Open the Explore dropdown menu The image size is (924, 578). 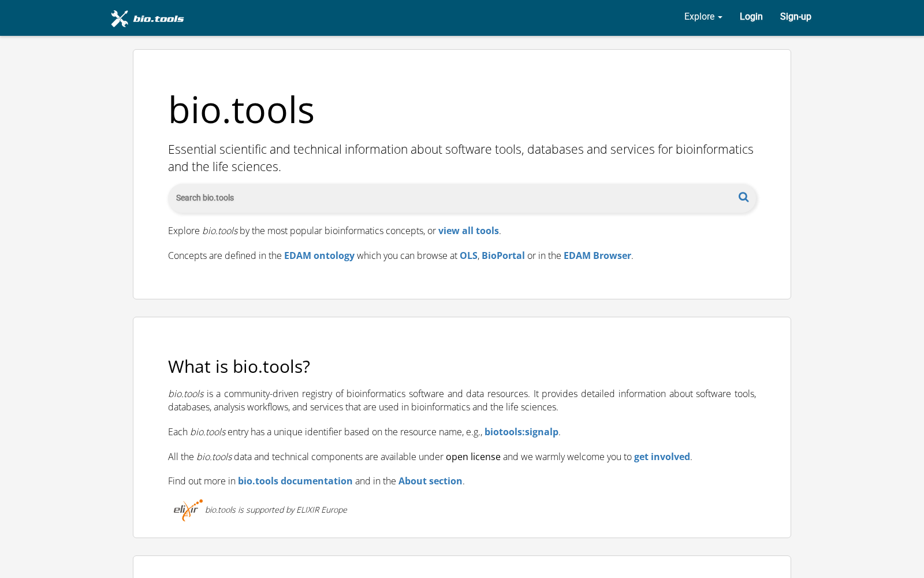pyautogui.click(x=703, y=17)
